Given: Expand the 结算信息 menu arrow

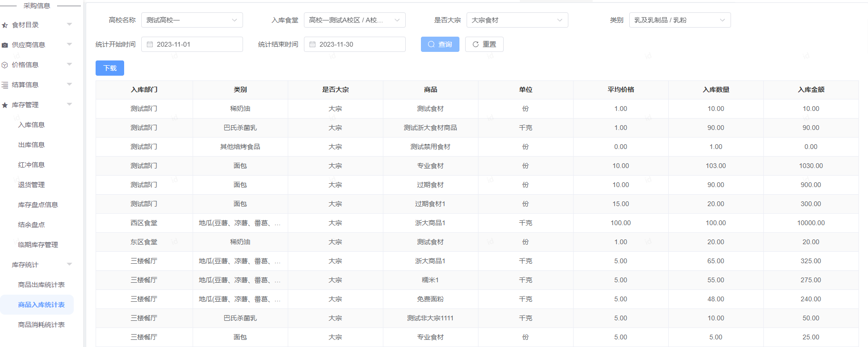Looking at the screenshot, I should (69, 84).
